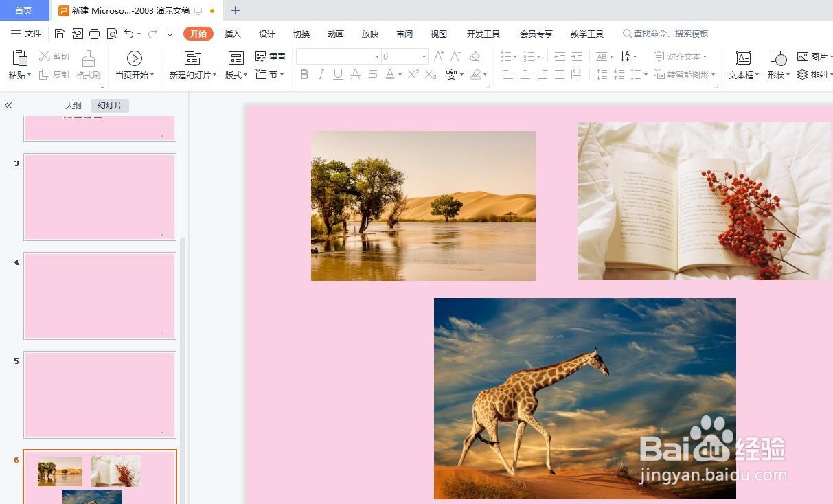Viewport: 833px width, 504px height.
Task: Open the Insert (插入) tab
Action: tap(233, 34)
